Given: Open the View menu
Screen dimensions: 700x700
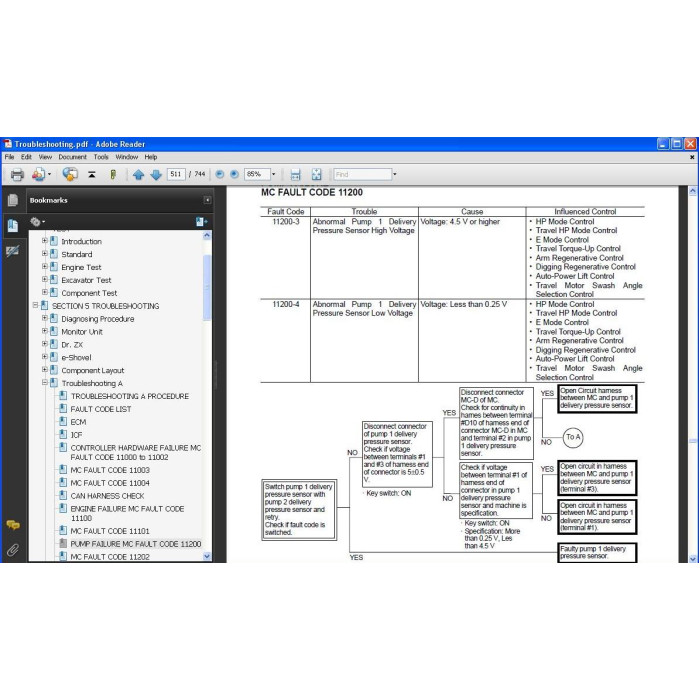Looking at the screenshot, I should point(45,157).
